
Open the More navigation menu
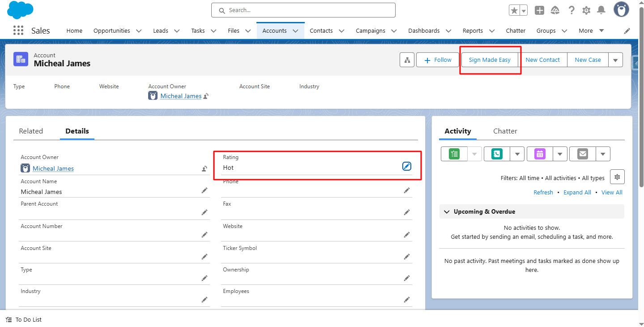(591, 30)
